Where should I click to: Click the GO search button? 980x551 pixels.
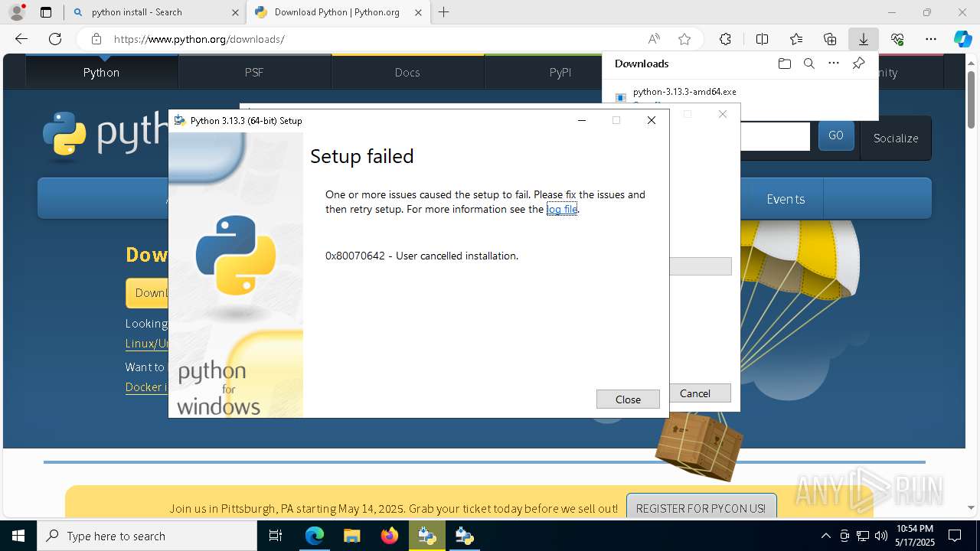[836, 135]
